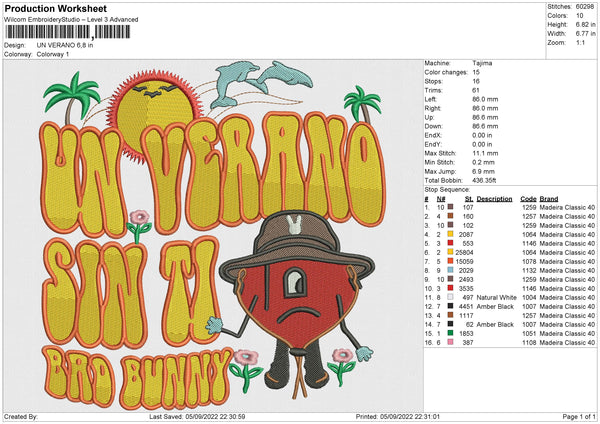This screenshot has height=424, width=600.
Task: Click the EndX: label
Action: pos(433,135)
